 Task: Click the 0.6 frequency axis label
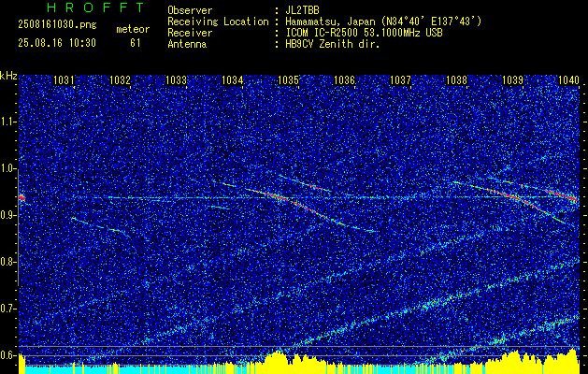point(7,355)
